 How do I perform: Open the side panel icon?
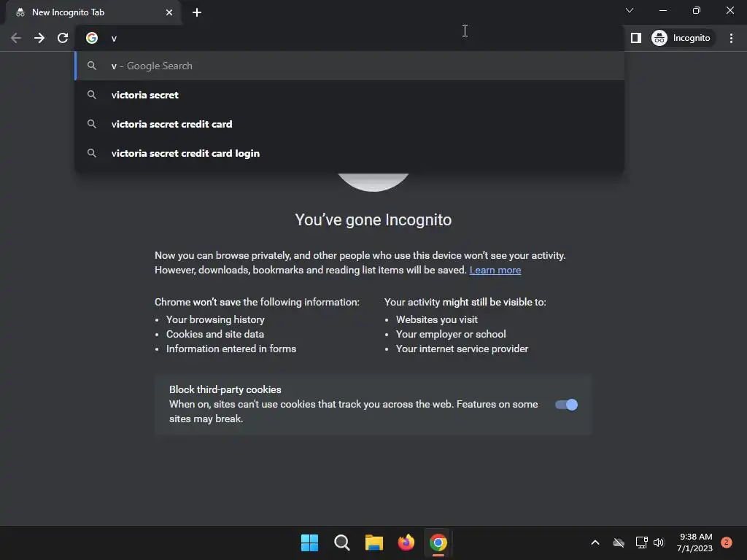(636, 38)
